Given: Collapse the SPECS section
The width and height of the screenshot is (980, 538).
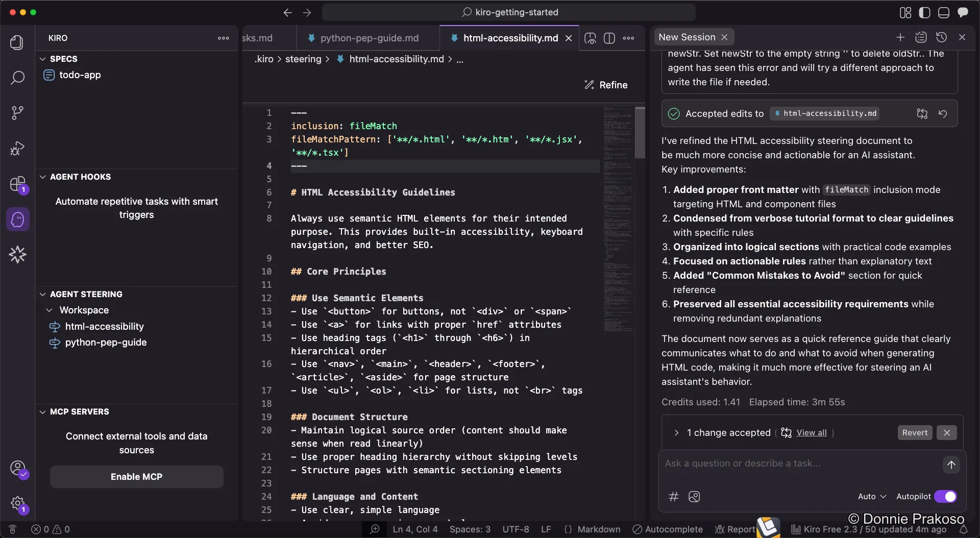Looking at the screenshot, I should [42, 59].
